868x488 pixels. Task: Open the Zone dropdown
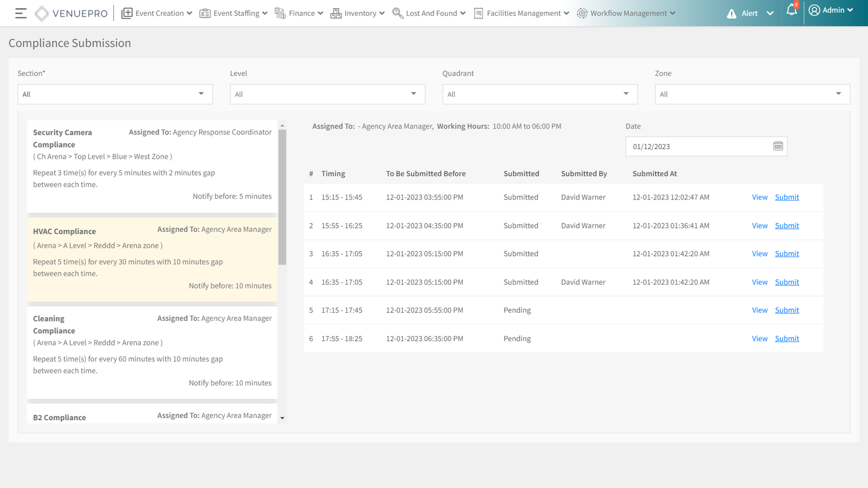pyautogui.click(x=752, y=94)
